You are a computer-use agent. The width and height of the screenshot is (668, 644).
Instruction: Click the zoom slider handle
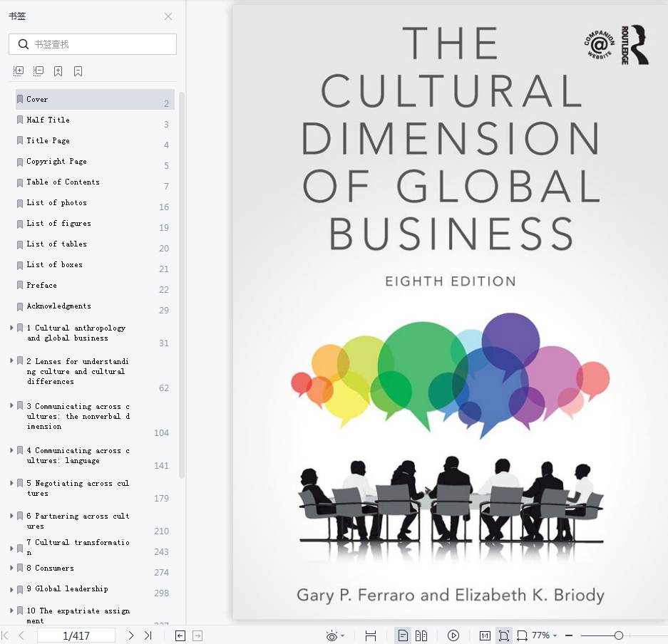click(619, 636)
